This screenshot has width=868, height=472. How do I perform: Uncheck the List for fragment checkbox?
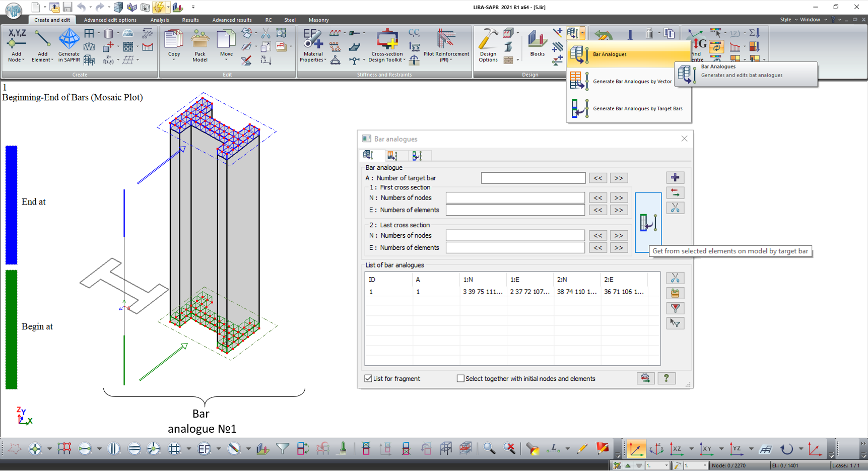tap(368, 379)
